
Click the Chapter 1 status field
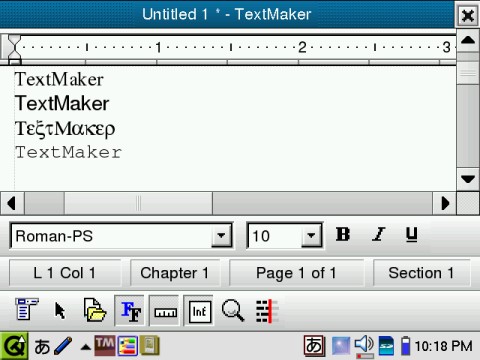click(175, 273)
